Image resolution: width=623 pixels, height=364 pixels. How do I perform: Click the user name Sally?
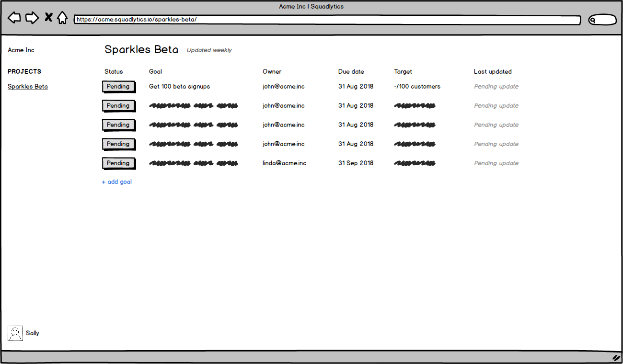[x=33, y=333]
